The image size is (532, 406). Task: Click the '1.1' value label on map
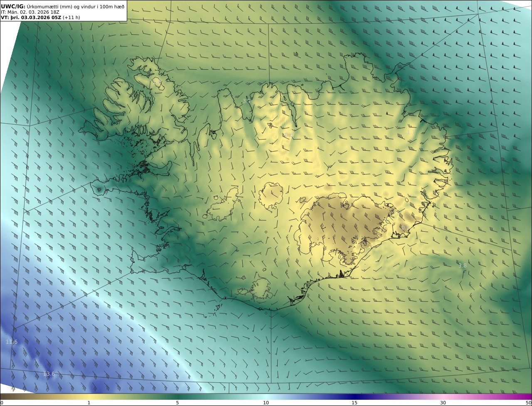pos(411,132)
